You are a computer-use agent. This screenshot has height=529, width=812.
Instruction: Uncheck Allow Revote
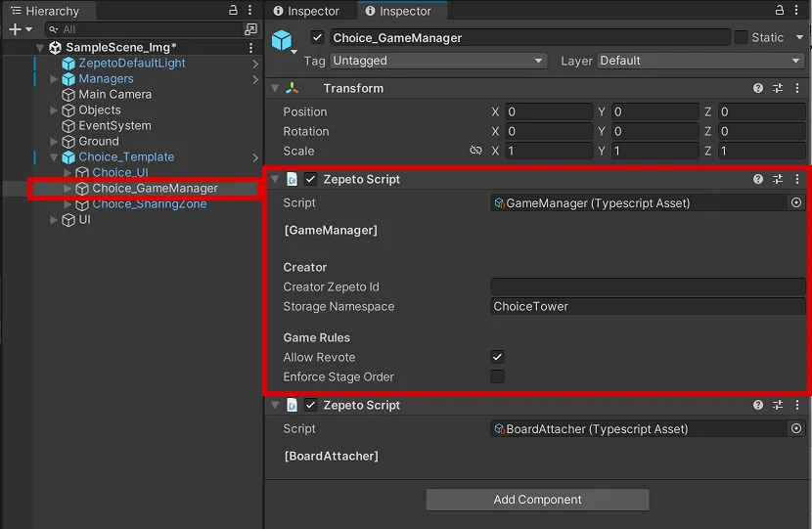pos(497,357)
